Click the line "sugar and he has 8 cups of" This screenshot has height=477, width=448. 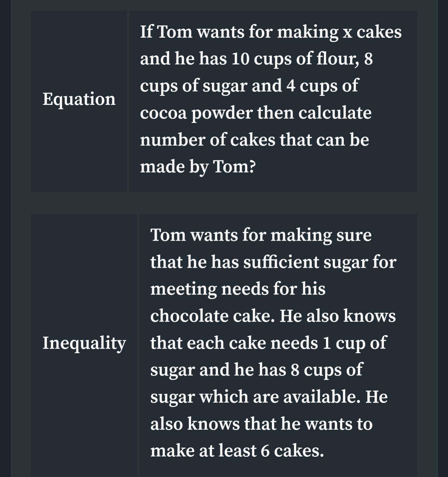[x=257, y=370]
